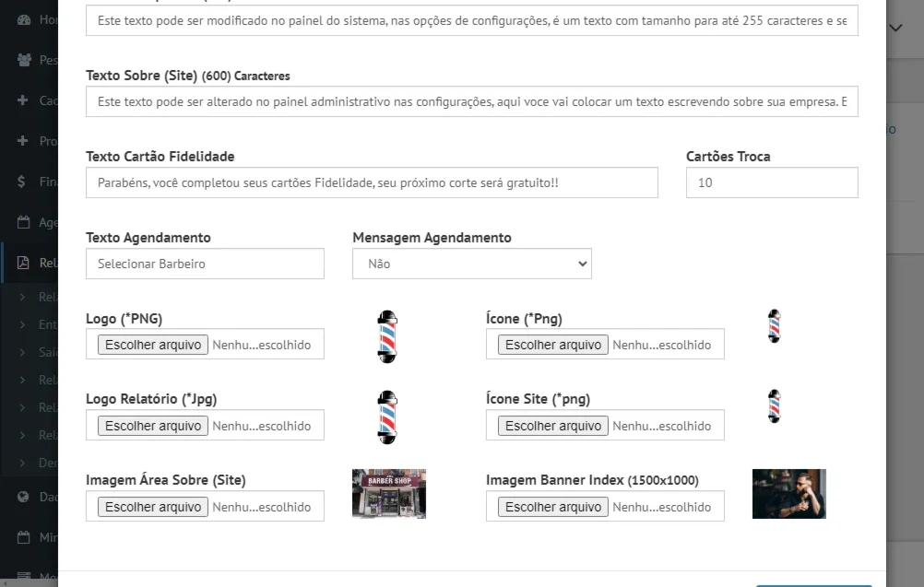This screenshot has height=587, width=924.
Task: Click the barber pole Logo preview image
Action: point(387,336)
